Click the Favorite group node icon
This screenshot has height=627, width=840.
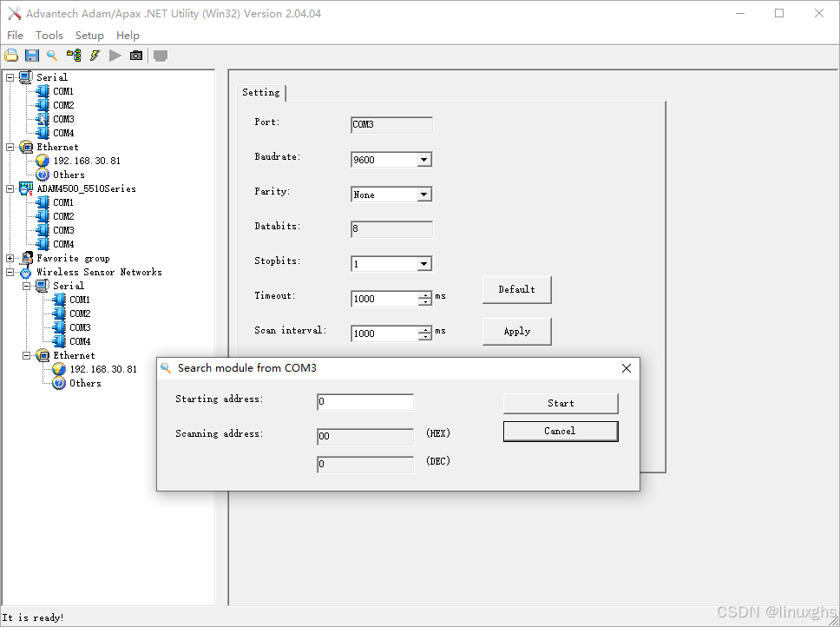click(26, 258)
